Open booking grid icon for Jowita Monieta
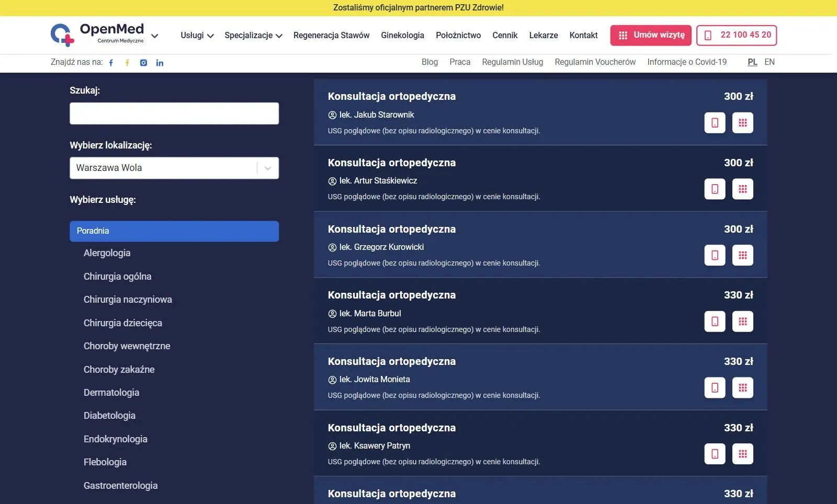 pos(743,387)
